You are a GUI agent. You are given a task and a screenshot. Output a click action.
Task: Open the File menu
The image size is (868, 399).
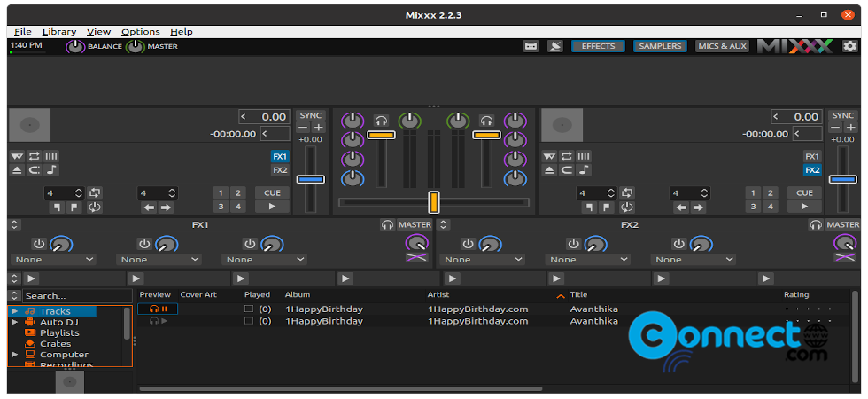pos(23,32)
